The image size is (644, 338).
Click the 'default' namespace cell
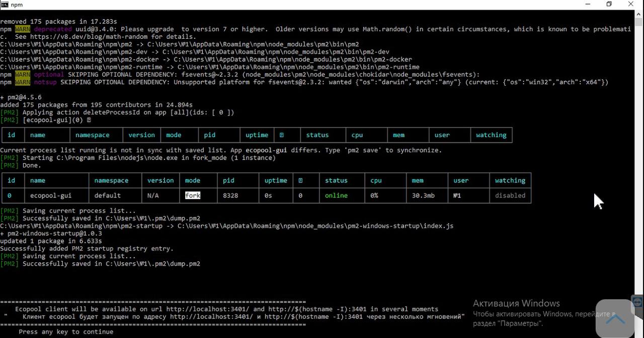click(x=108, y=195)
